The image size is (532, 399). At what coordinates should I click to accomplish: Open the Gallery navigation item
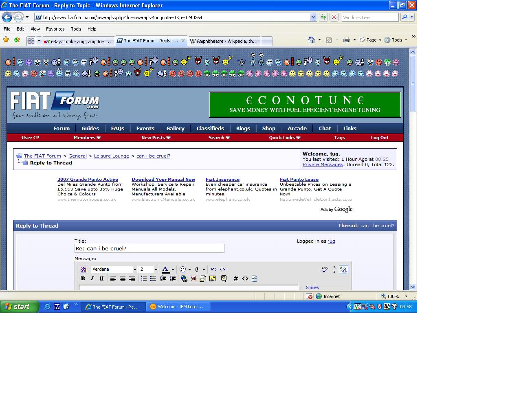click(175, 128)
